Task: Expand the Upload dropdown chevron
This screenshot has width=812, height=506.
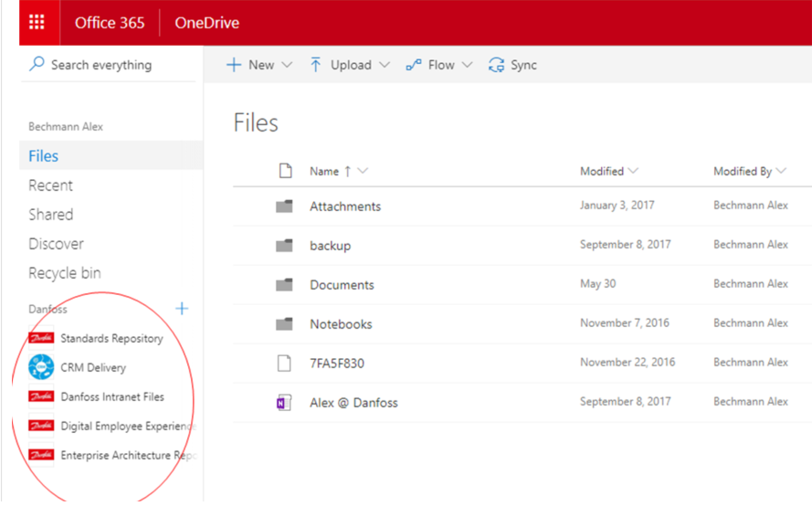Action: [x=385, y=65]
